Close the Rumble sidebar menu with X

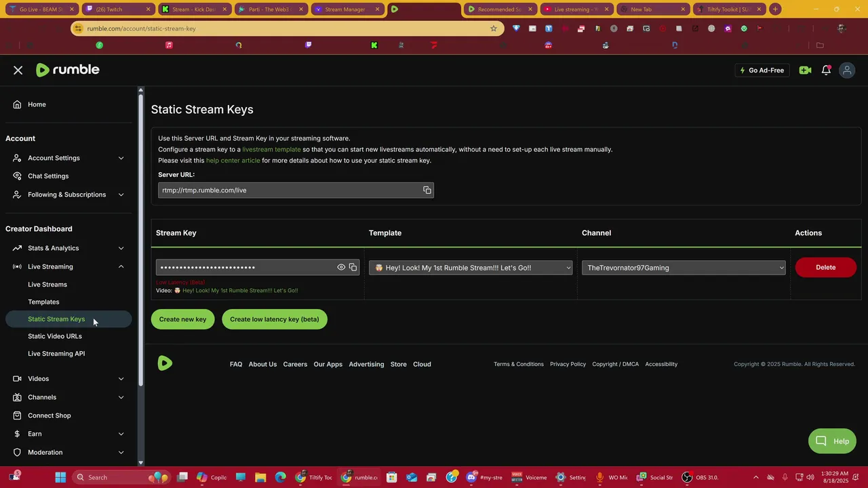tap(18, 70)
